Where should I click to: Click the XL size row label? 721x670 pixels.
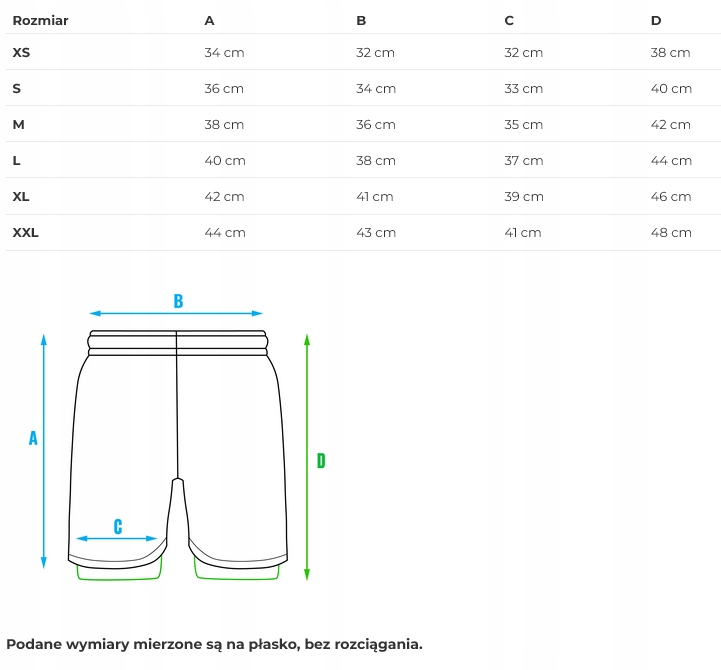pyautogui.click(x=21, y=196)
